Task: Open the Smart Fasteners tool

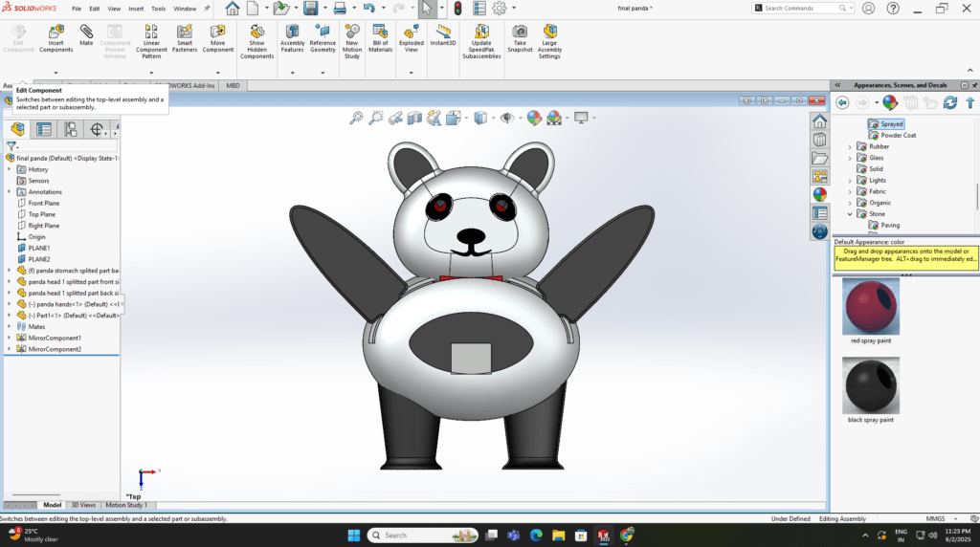Action: pos(185,38)
